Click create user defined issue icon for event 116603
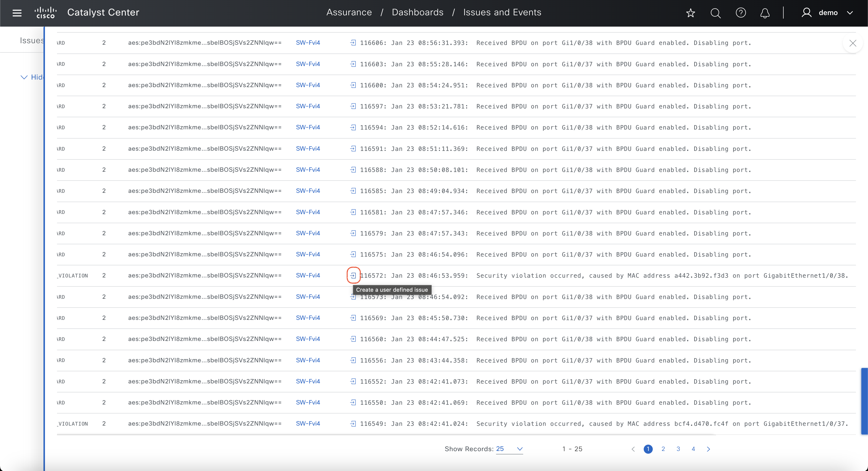The image size is (868, 471). click(x=353, y=64)
